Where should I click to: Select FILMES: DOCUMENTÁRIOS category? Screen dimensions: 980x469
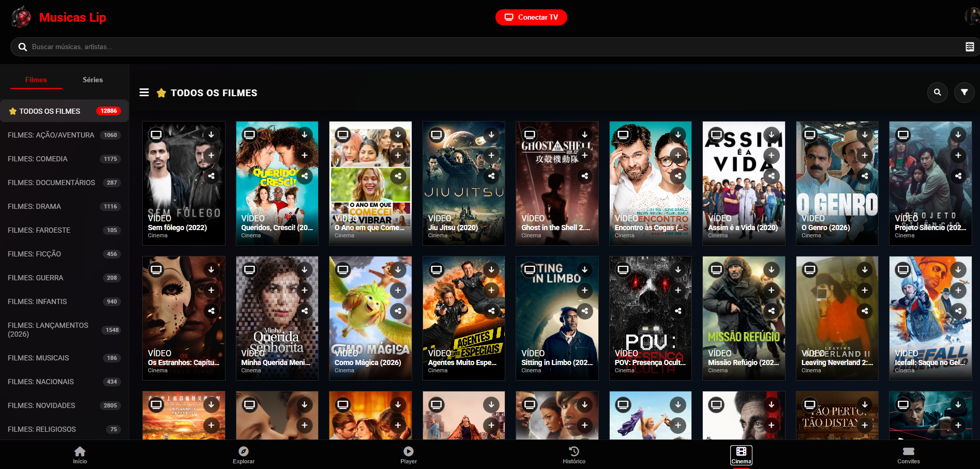coord(64,183)
